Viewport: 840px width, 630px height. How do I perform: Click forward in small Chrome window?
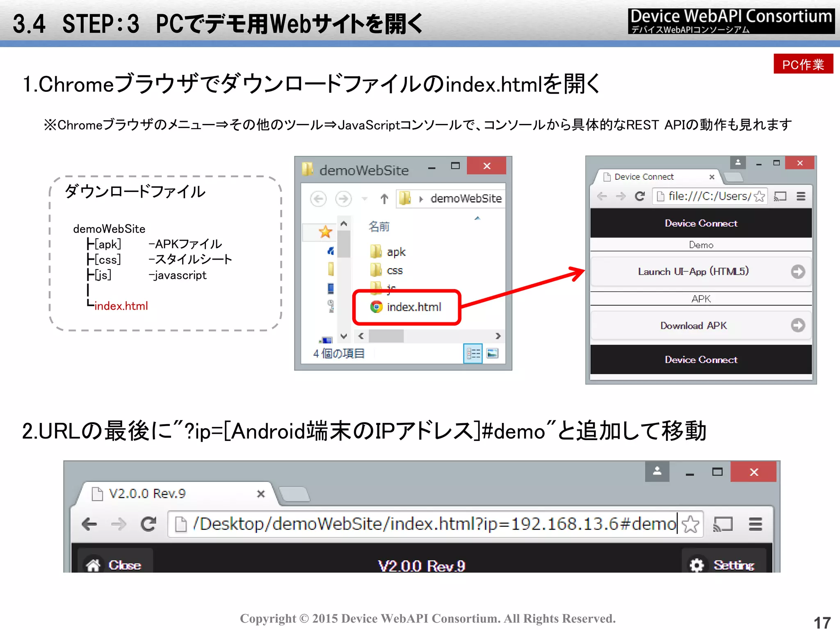coord(621,196)
